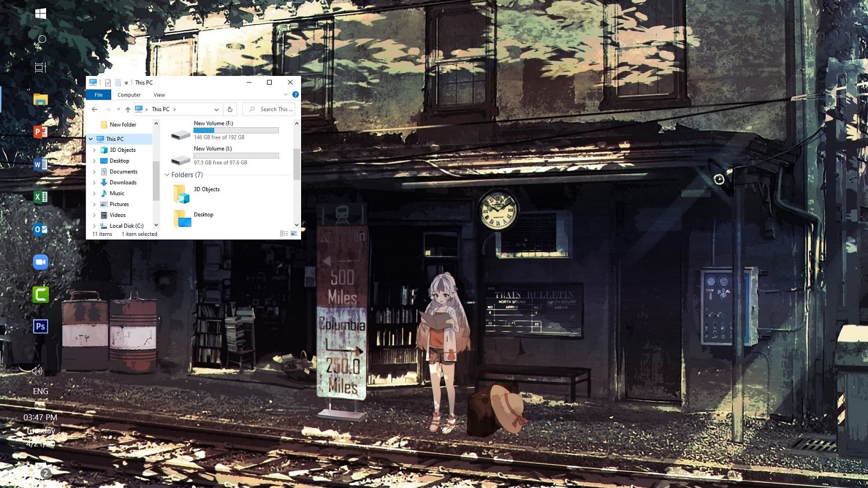Launch Camtasia from the taskbar
Screen dimensions: 868x488
(x=41, y=294)
